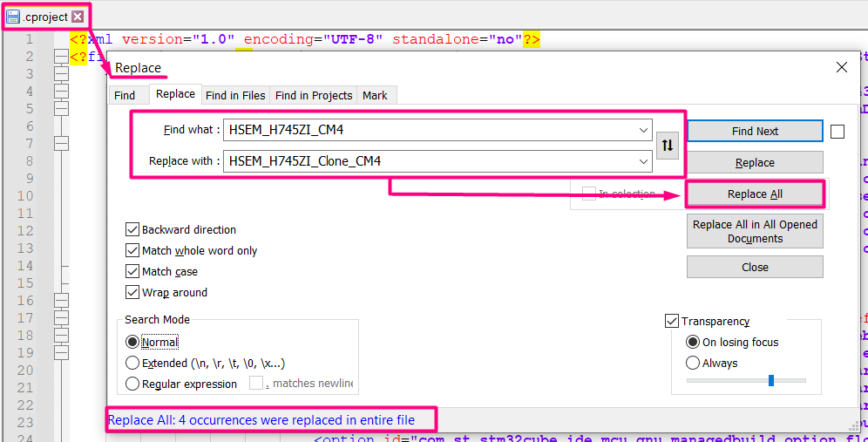
Task: Collapse the fold marker on line 5
Action: pyautogui.click(x=61, y=108)
